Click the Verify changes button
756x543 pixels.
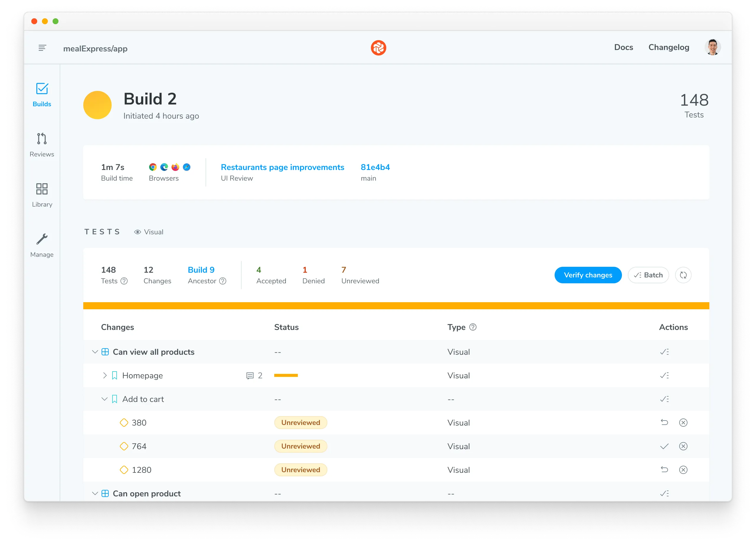pos(587,274)
